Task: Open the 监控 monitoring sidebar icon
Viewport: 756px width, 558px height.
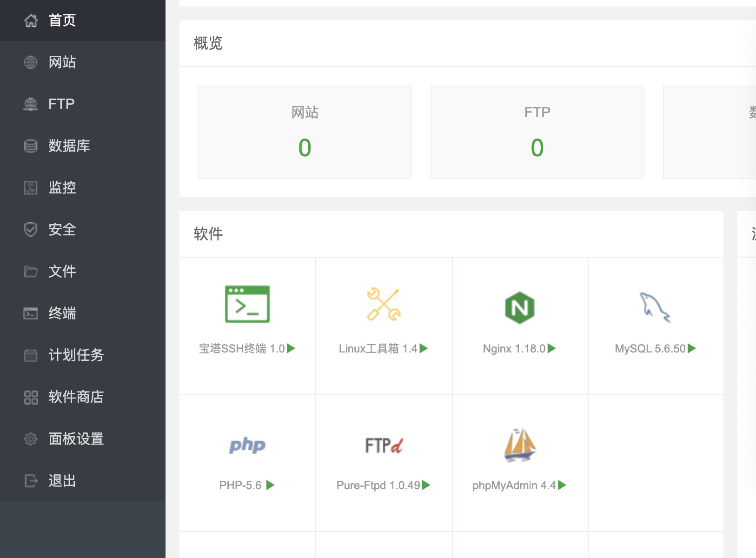Action: pyautogui.click(x=30, y=188)
